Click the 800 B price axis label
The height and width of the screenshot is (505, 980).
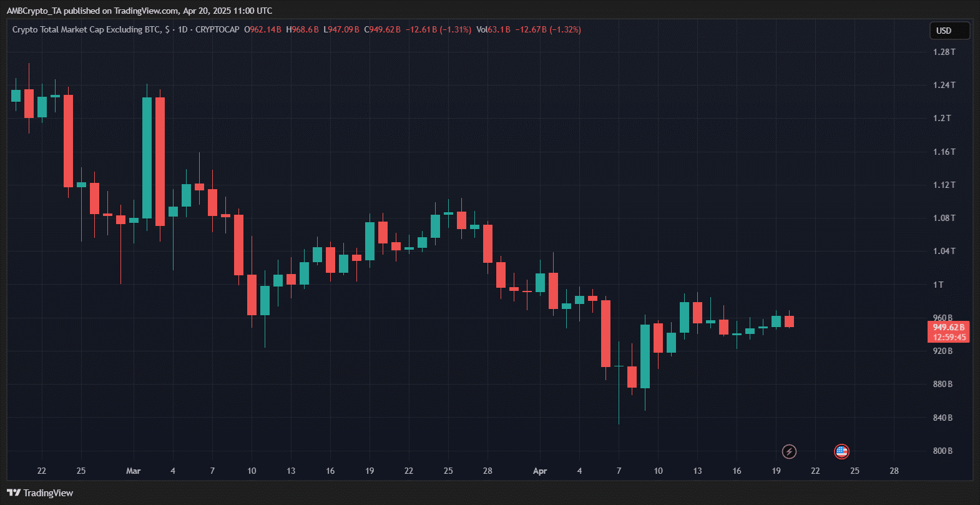tap(943, 451)
